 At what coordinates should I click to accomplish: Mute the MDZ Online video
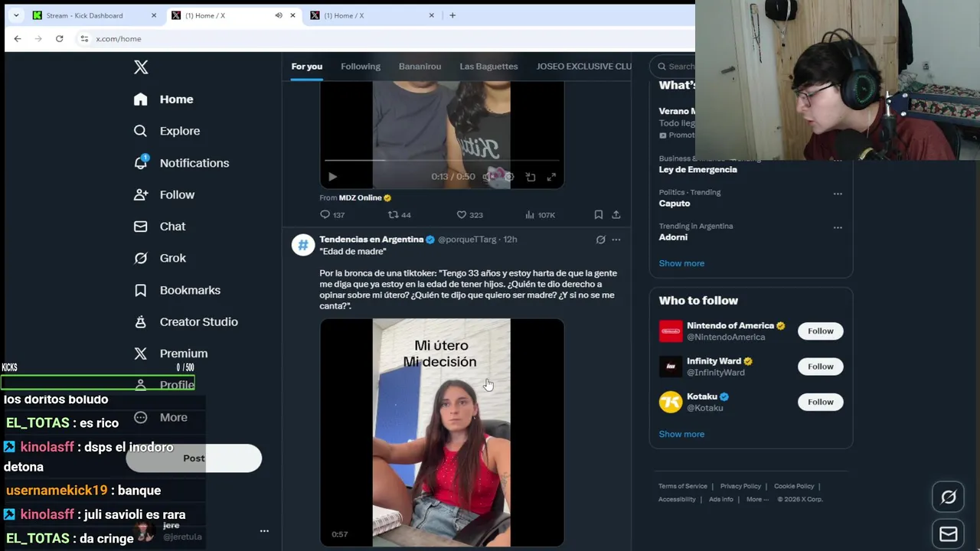tap(488, 177)
